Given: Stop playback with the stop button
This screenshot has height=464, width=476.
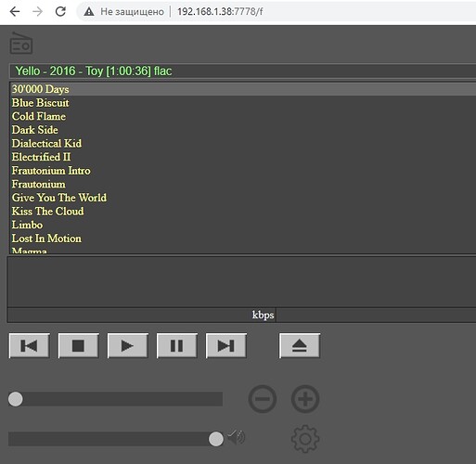Looking at the screenshot, I should [x=78, y=345].
